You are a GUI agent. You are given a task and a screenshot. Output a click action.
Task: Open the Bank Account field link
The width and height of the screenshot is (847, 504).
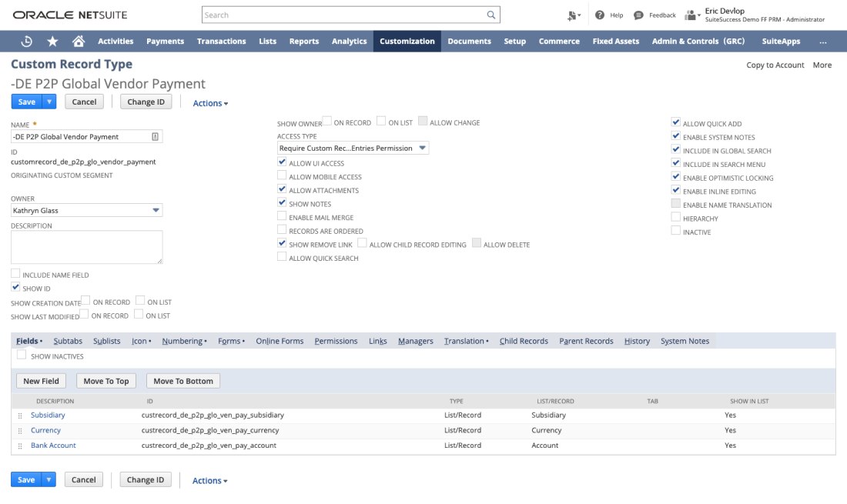[x=53, y=446]
